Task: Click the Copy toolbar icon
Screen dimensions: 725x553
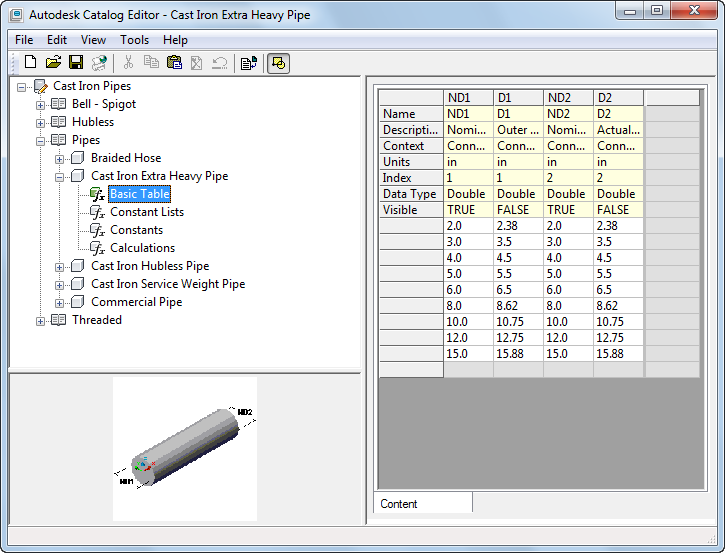Action: (x=151, y=62)
